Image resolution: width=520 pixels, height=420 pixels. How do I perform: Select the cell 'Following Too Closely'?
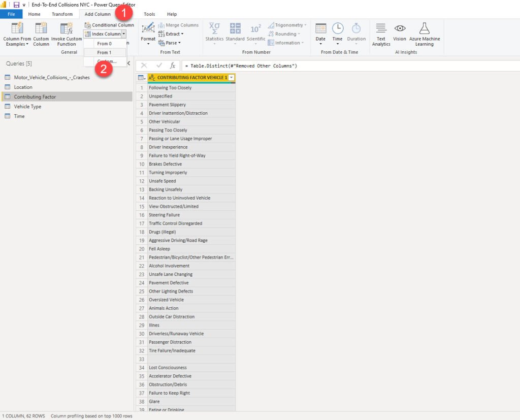[x=191, y=87]
